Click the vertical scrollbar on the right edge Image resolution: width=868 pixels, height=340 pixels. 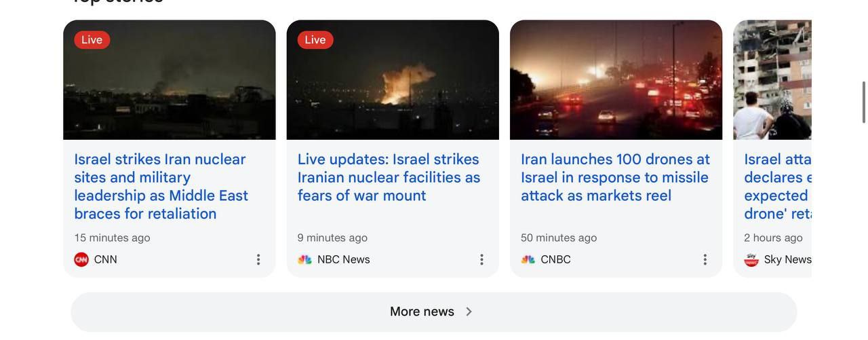863,102
